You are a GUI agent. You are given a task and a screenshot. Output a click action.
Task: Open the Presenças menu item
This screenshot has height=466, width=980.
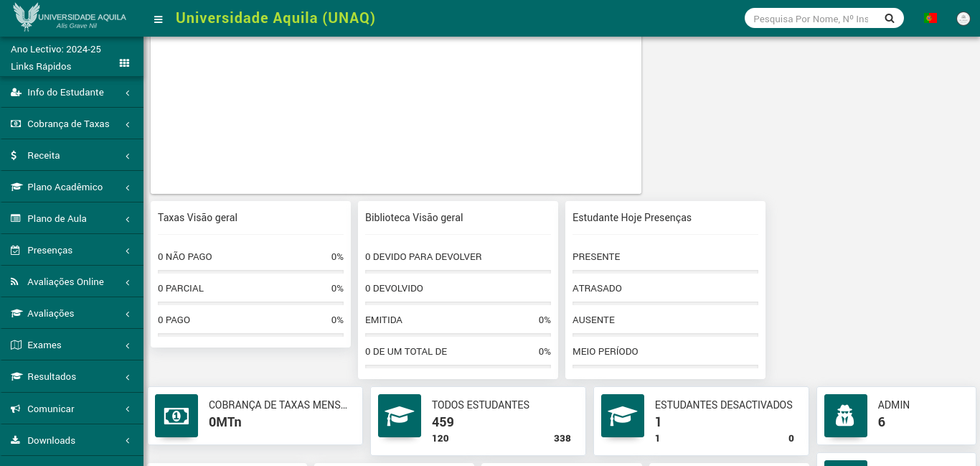50,251
